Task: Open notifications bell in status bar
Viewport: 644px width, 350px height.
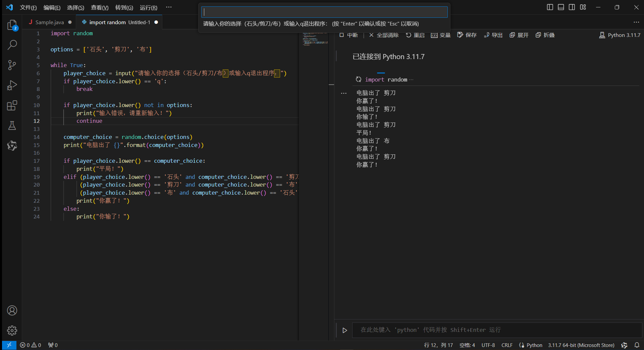Action: click(637, 345)
